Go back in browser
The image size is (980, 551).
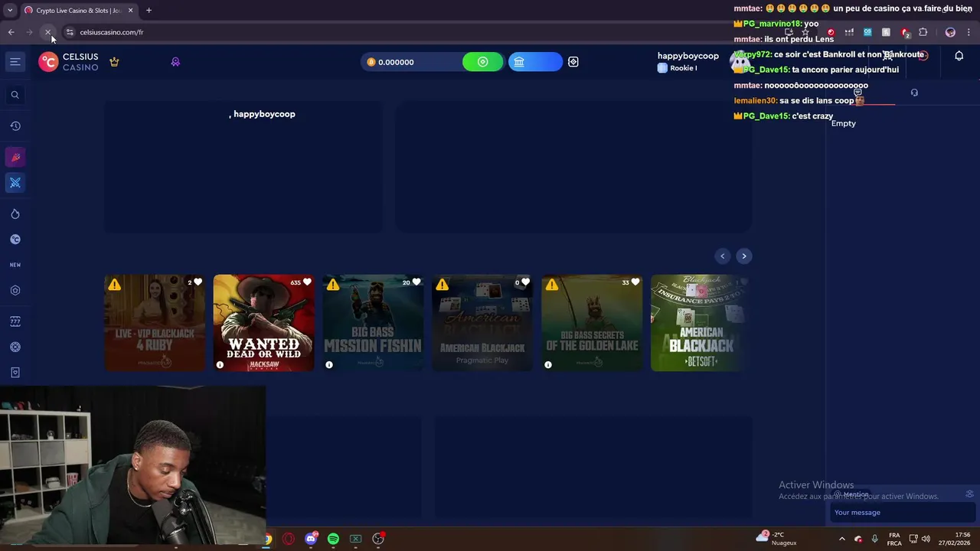click(x=11, y=32)
